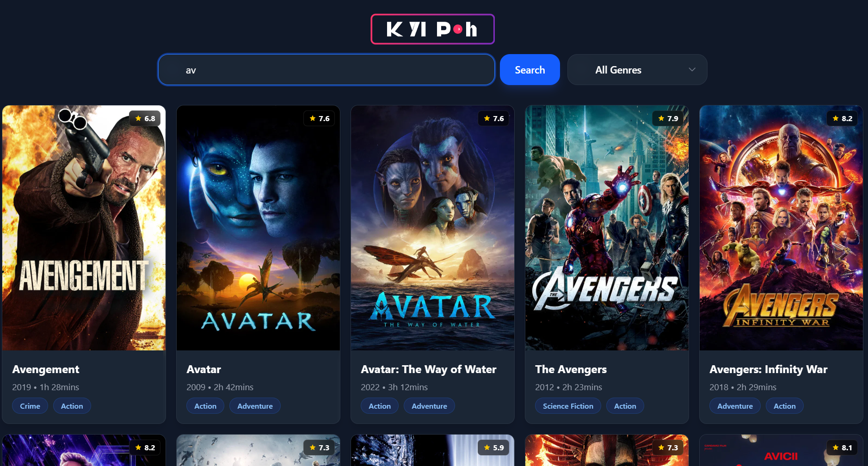Click Adventure tag on Avatar 2009 card

tap(255, 406)
